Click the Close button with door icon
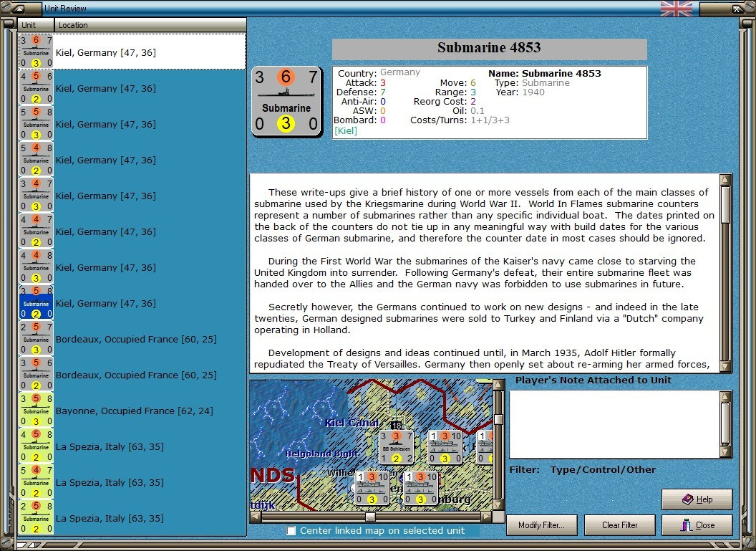This screenshot has height=551, width=756. click(697, 525)
